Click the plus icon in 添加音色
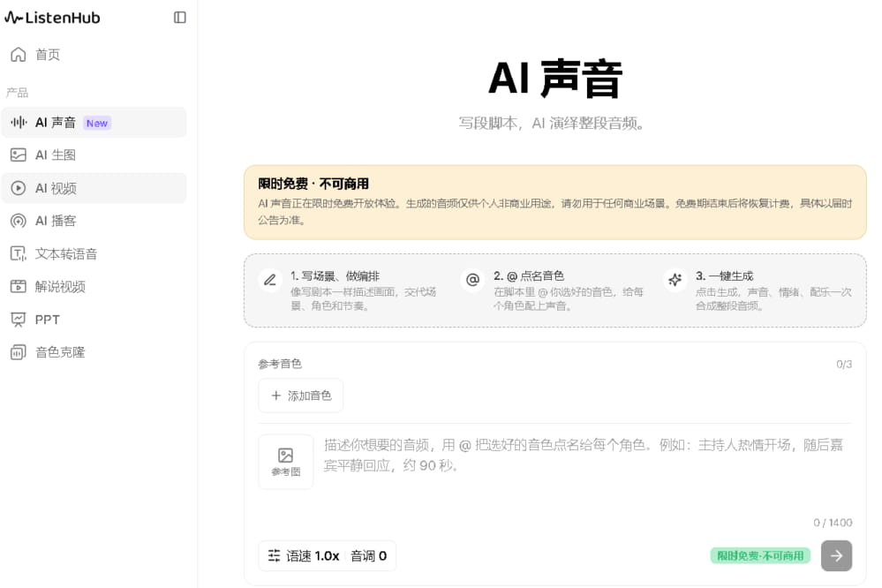This screenshot has width=882, height=588. tap(276, 396)
